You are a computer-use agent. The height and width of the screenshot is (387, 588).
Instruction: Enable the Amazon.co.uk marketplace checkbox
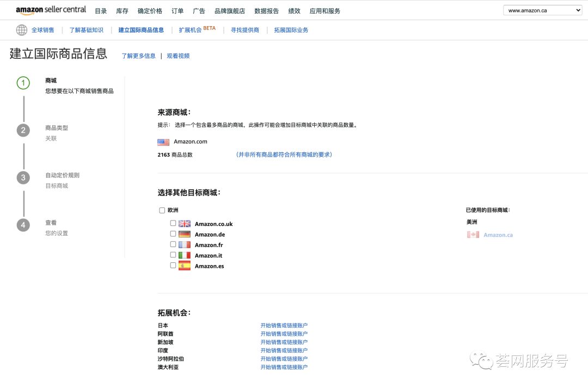(x=173, y=223)
